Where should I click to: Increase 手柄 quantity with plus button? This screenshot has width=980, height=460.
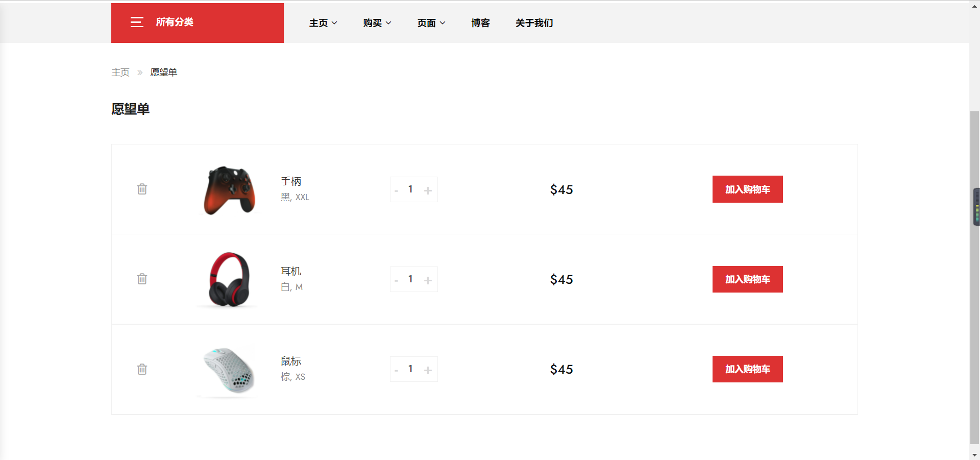pyautogui.click(x=428, y=190)
